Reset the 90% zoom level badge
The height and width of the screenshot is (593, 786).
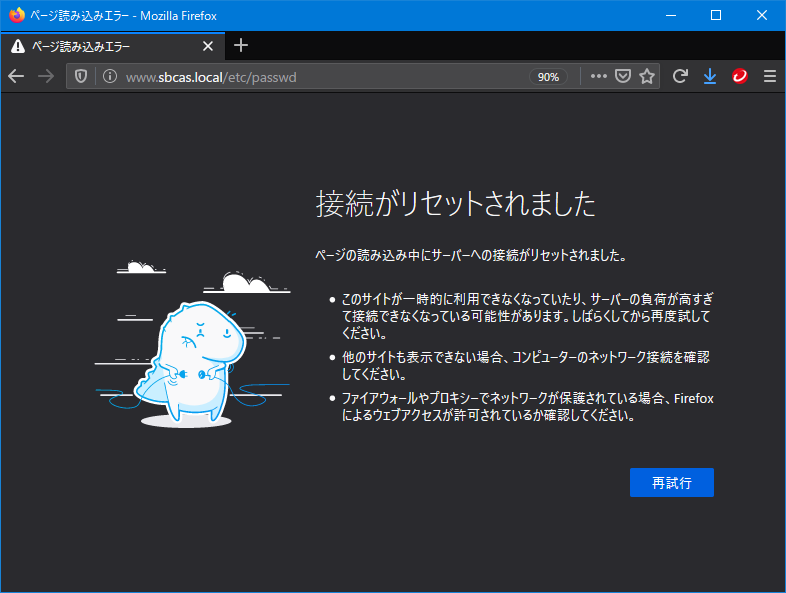(x=548, y=77)
